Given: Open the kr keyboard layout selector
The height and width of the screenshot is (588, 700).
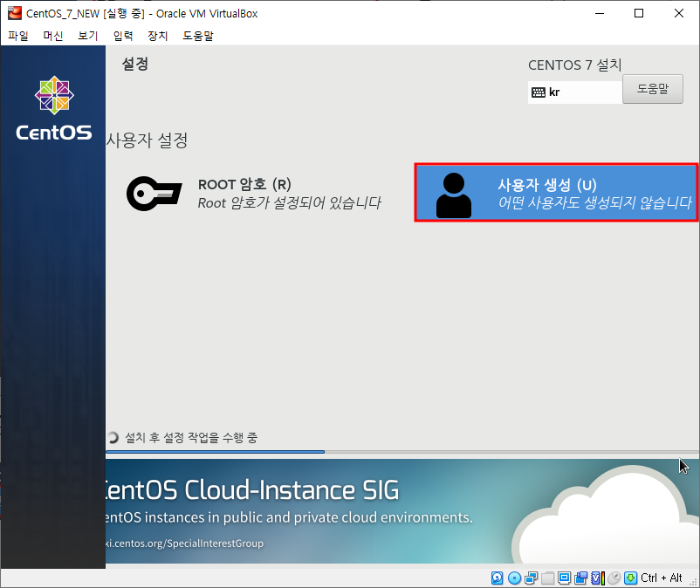Looking at the screenshot, I should pos(574,89).
